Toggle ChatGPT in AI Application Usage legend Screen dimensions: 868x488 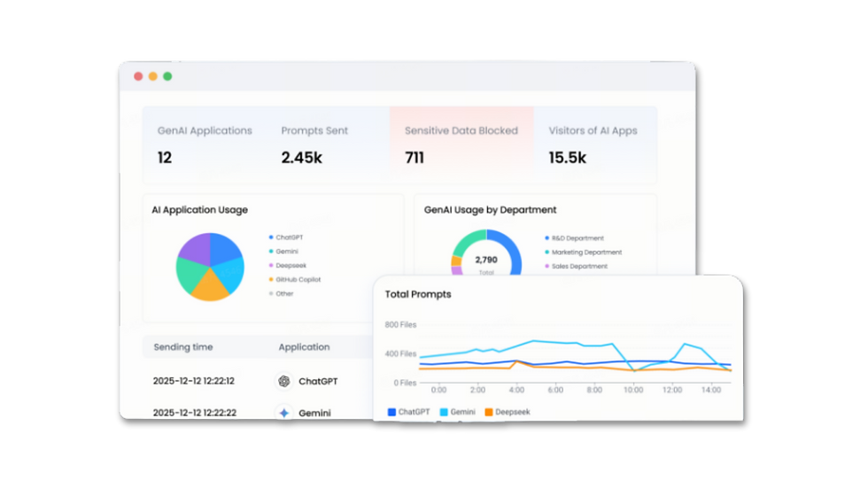coord(286,237)
